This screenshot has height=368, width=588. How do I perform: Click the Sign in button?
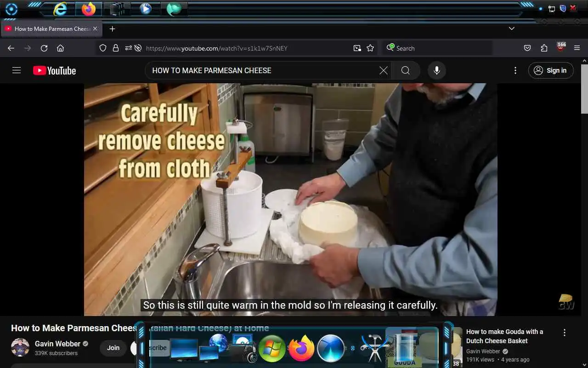[x=551, y=70]
